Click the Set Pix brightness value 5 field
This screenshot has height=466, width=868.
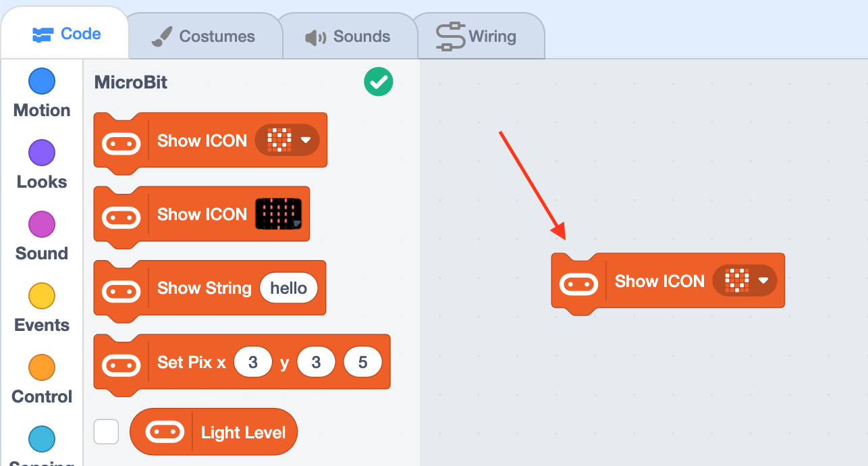(362, 363)
